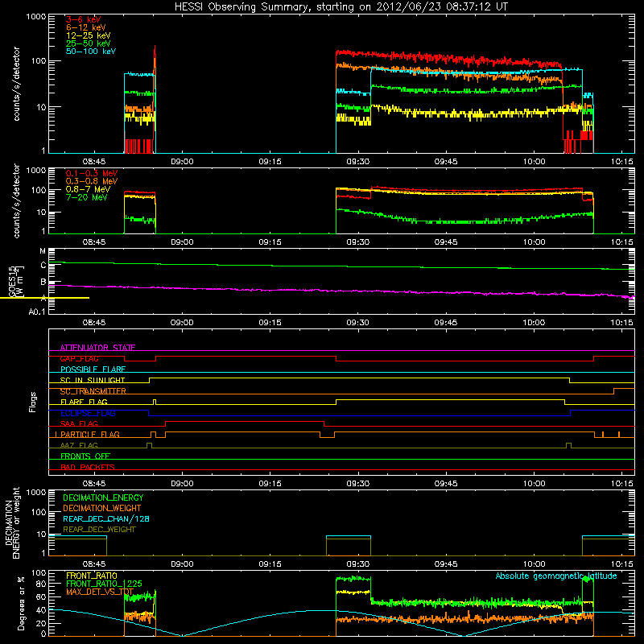Click the SC_IN_SUNLIGHT flag label
Image resolution: width=644 pixels, height=644 pixels.
(93, 380)
